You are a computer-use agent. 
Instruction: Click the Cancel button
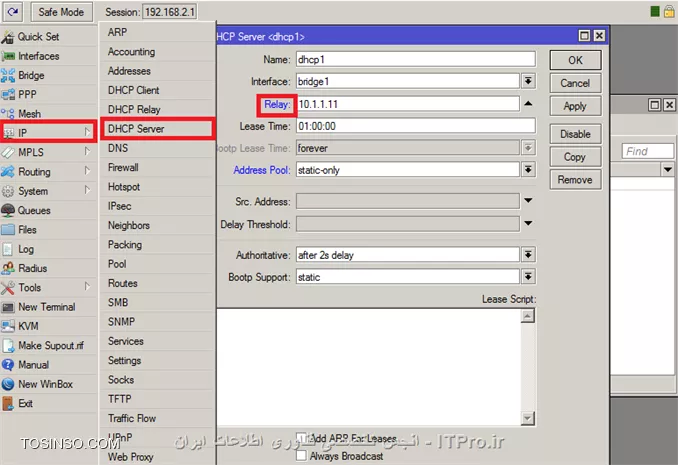click(575, 83)
